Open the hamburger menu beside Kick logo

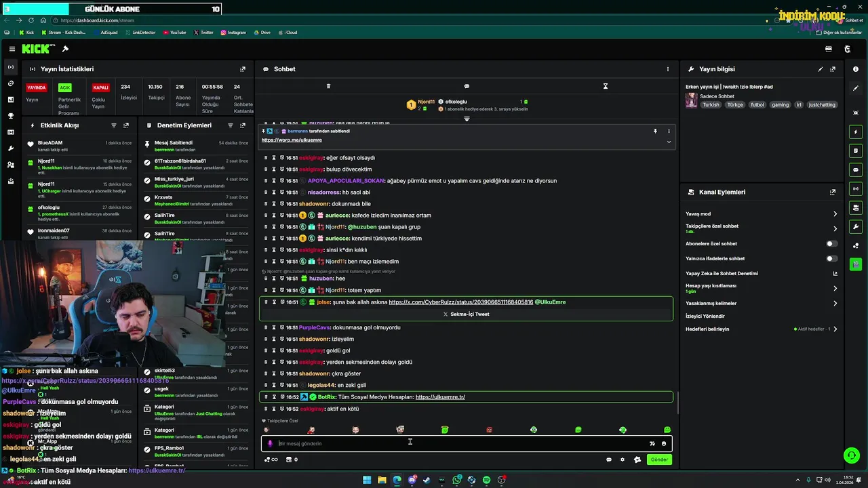pyautogui.click(x=12, y=49)
